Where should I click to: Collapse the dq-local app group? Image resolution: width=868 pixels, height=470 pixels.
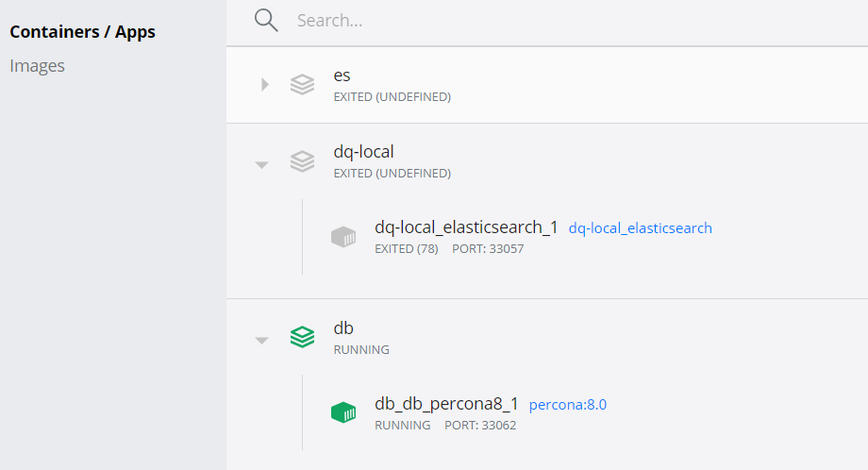click(x=261, y=165)
